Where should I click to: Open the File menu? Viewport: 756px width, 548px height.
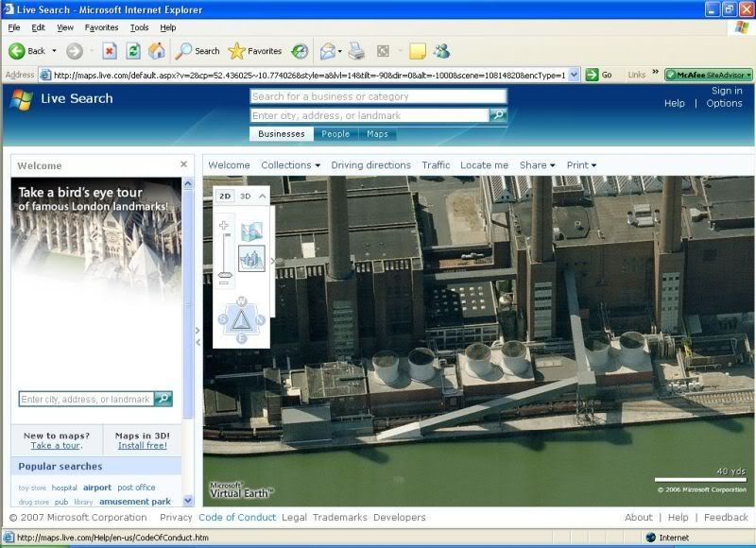[14, 27]
